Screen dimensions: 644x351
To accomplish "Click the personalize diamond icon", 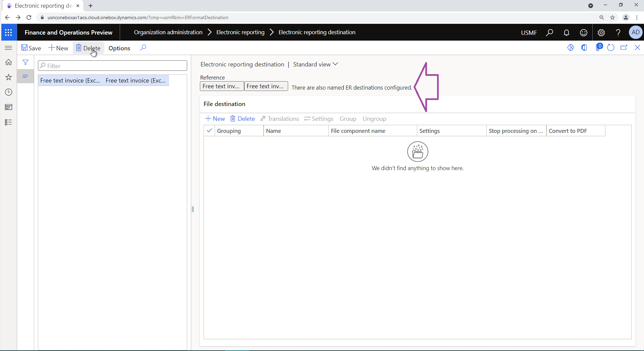I will tap(571, 48).
